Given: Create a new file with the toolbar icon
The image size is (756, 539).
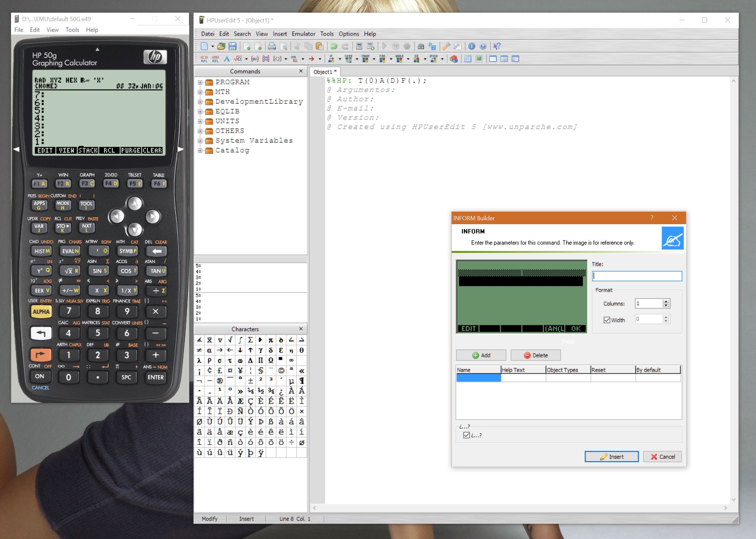Looking at the screenshot, I should pos(204,46).
